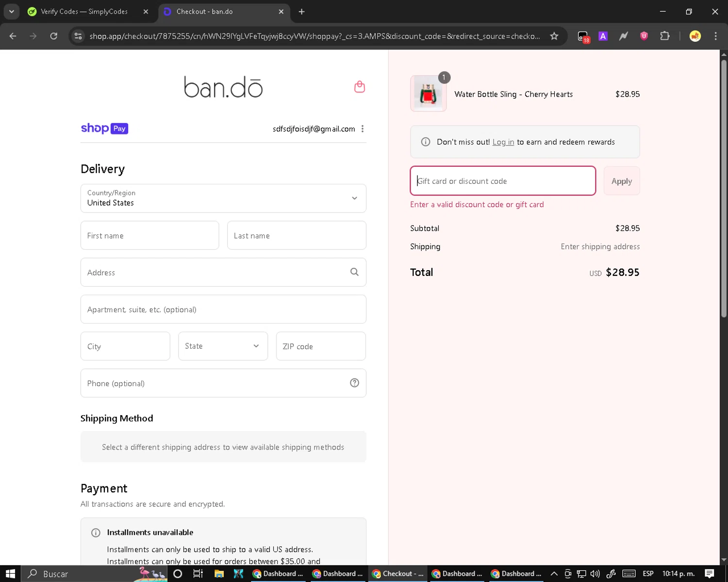Switch to the Verify Codes — SimplyCodes tab
The height and width of the screenshot is (582, 728).
tap(83, 12)
